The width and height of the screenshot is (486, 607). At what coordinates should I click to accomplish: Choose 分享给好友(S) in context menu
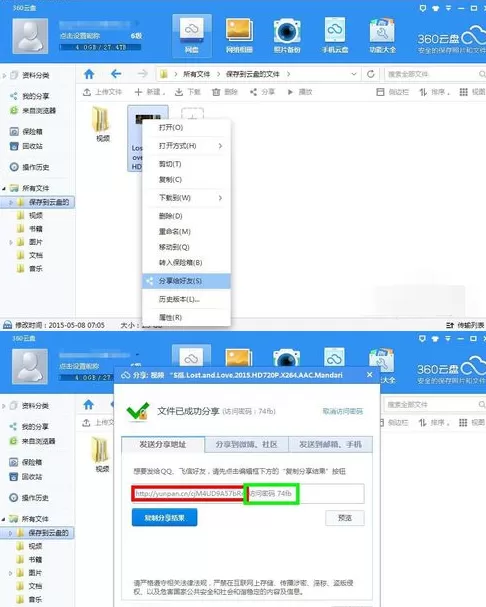click(187, 281)
